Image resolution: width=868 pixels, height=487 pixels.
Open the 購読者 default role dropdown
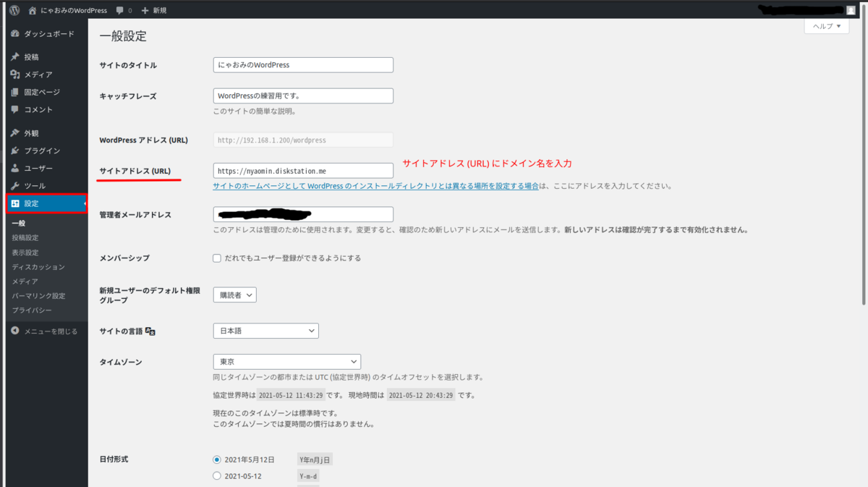(x=234, y=295)
